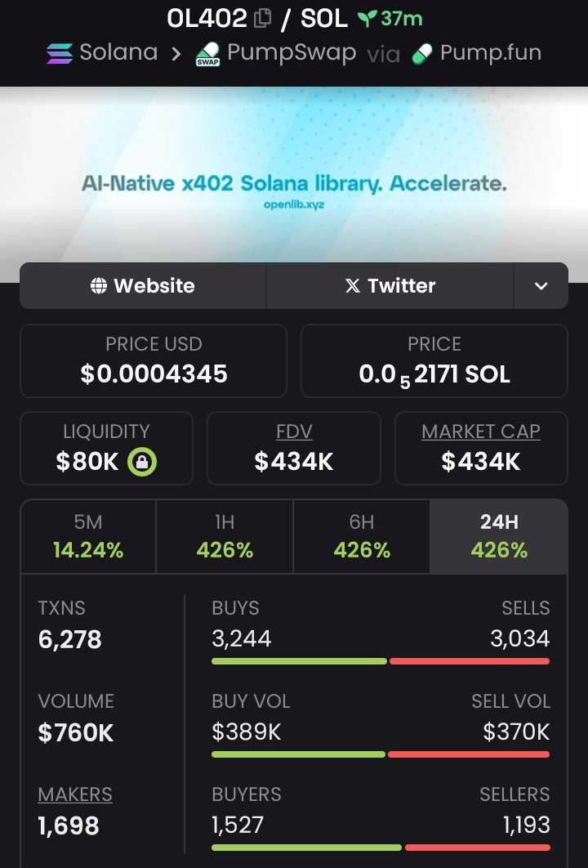
Task: Select the 6H timeframe tab
Action: [362, 536]
